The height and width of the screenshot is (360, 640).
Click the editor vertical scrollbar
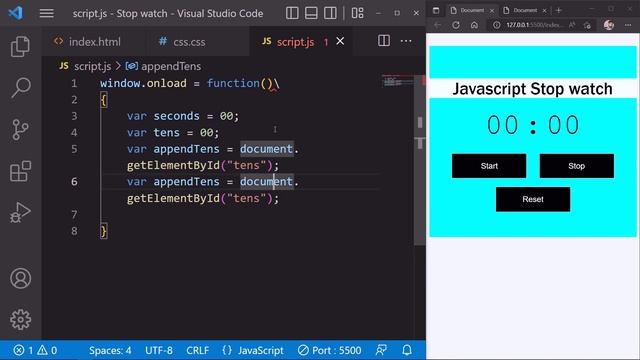click(420, 160)
